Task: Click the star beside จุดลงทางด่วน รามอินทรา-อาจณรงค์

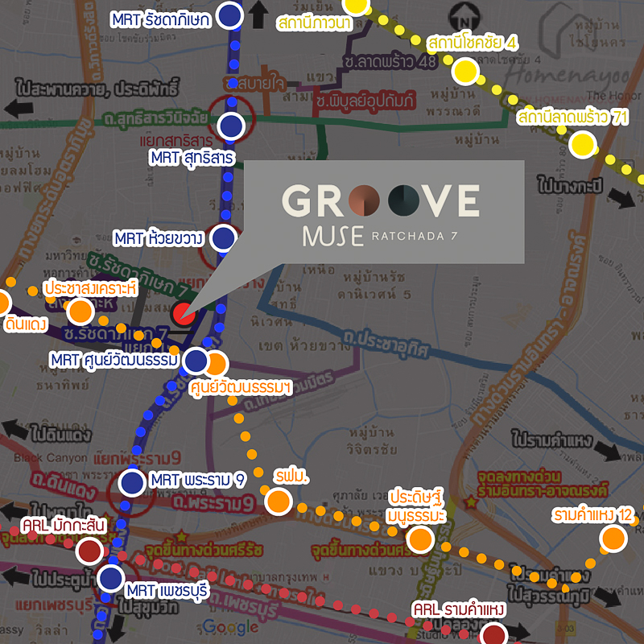Action: 471,502
